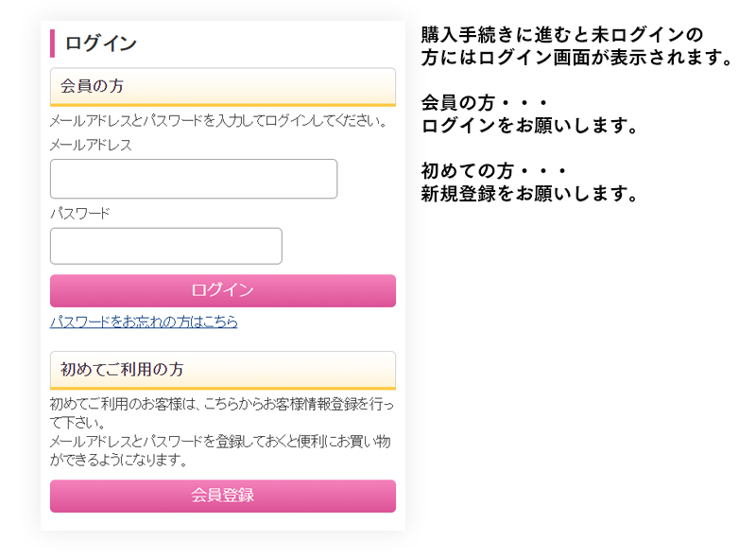Click the 方にはログイン画面が表示されます。 line

click(x=576, y=58)
